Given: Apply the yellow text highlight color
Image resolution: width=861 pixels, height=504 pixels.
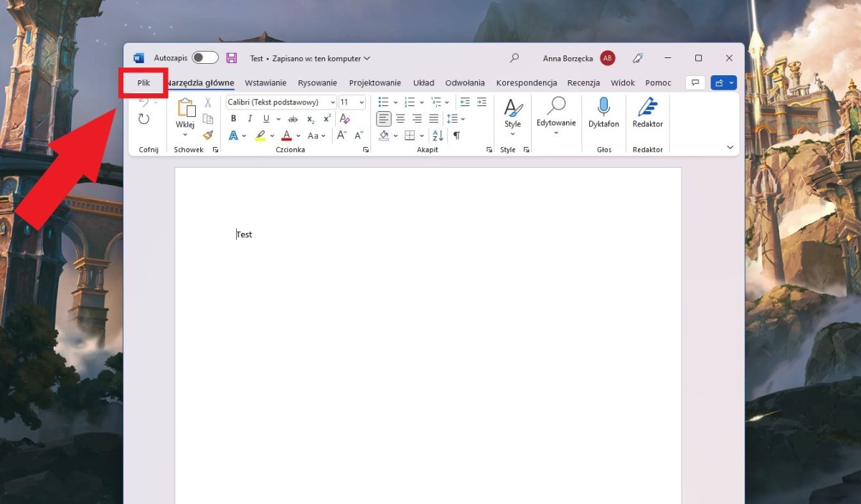Looking at the screenshot, I should [260, 135].
